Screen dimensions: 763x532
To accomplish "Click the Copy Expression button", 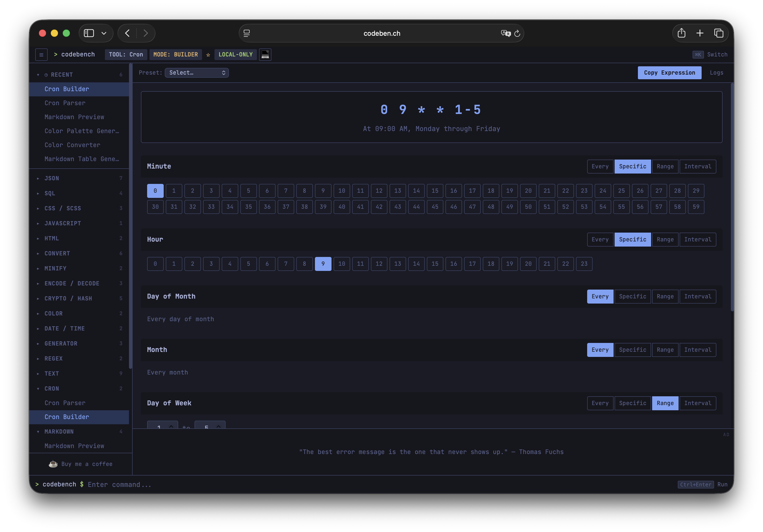I will click(670, 73).
